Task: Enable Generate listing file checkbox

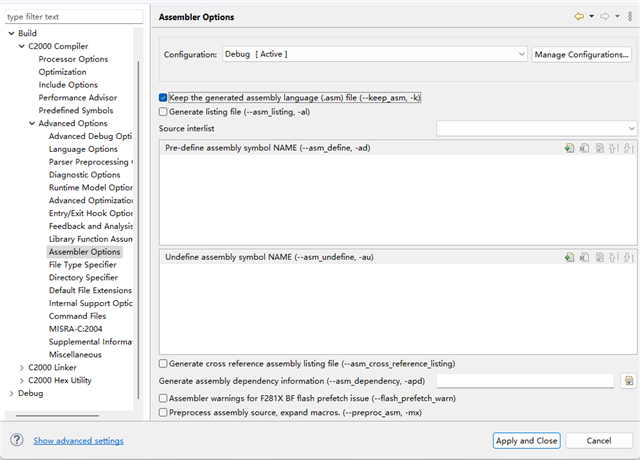Action: 164,112
